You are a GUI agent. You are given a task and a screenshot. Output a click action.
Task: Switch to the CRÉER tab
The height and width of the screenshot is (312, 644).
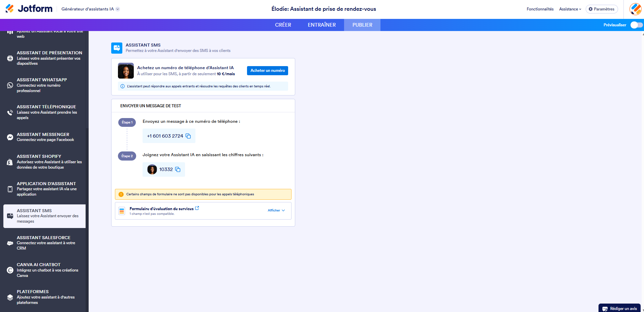[283, 25]
